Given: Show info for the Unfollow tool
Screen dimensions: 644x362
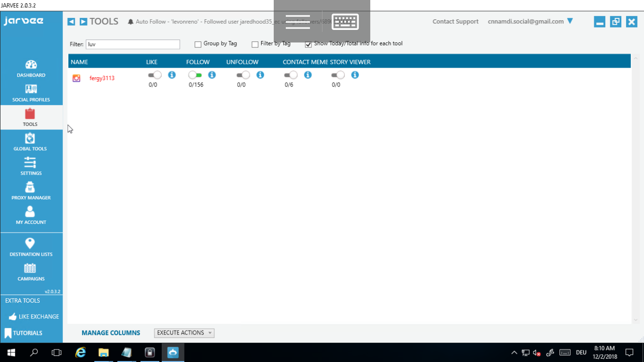Looking at the screenshot, I should point(260,75).
